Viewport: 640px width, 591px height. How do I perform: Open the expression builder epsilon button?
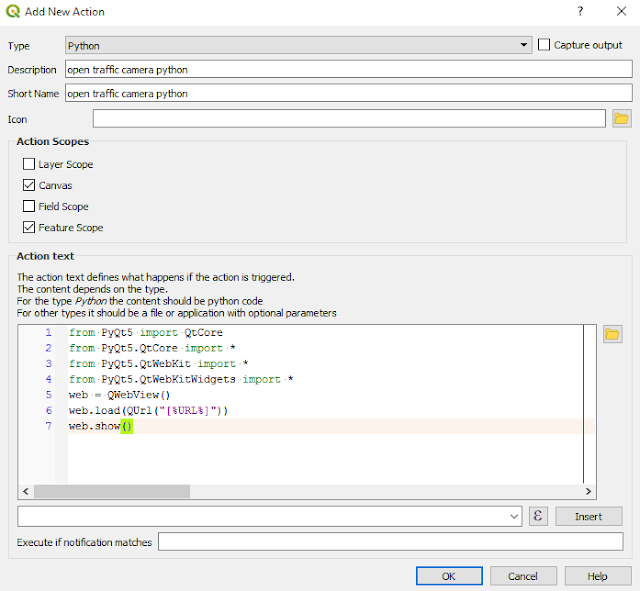(538, 516)
